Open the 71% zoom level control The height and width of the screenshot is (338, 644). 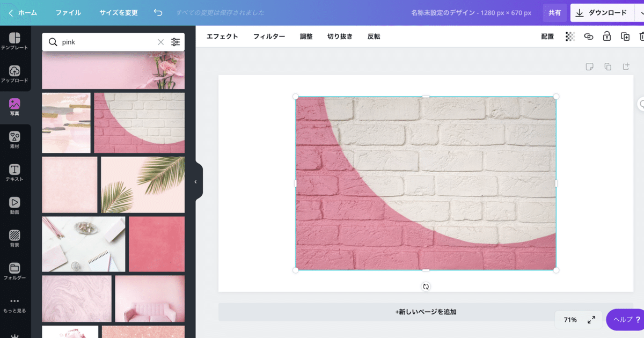(570, 320)
